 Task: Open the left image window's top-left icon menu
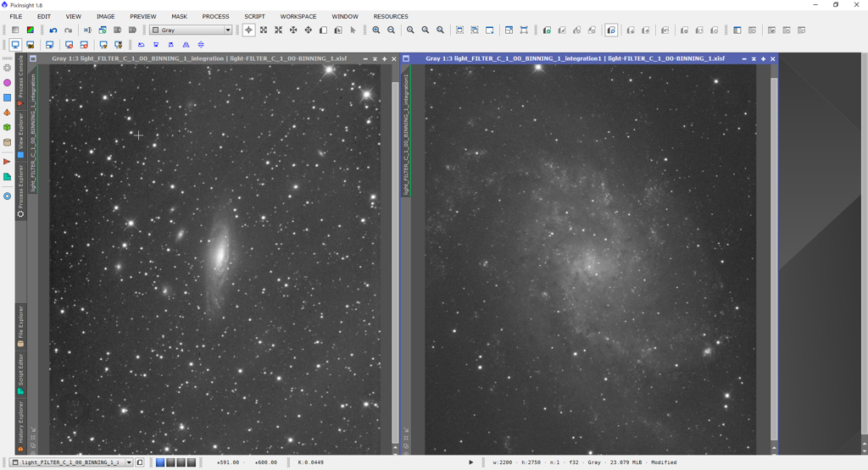(33, 58)
